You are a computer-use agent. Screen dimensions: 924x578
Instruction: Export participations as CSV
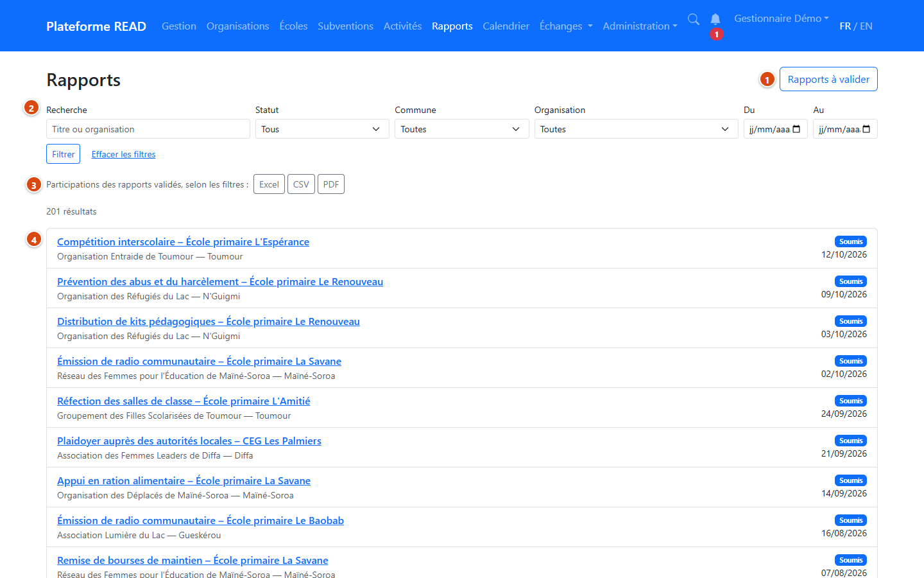301,184
